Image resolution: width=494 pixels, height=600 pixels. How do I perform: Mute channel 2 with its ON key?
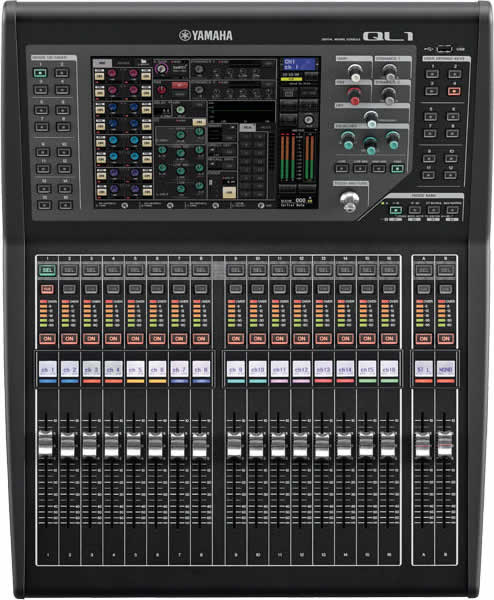tap(69, 339)
